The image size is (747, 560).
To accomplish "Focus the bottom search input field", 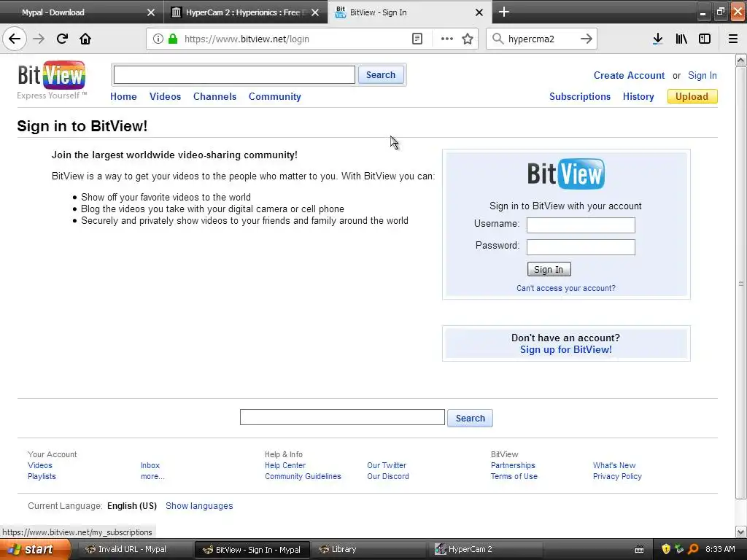I will point(343,417).
